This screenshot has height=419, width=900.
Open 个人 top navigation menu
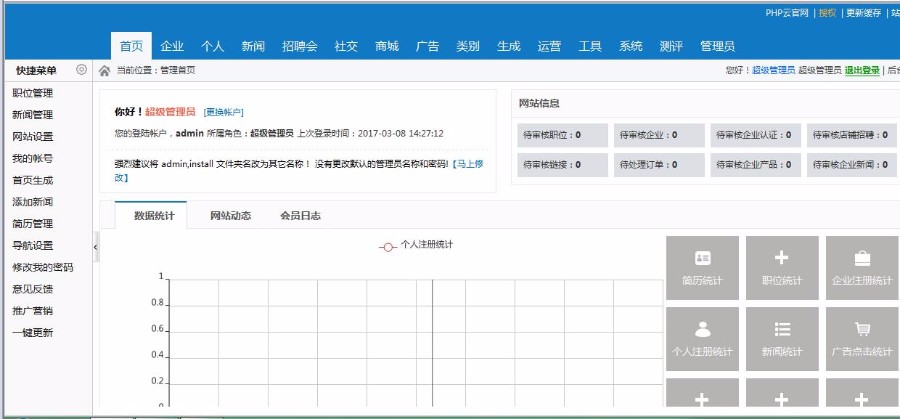point(212,46)
